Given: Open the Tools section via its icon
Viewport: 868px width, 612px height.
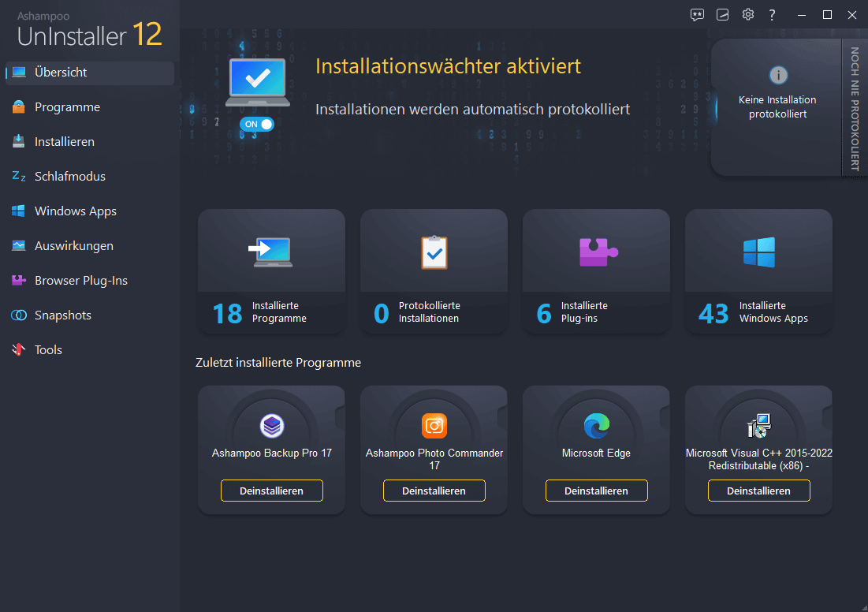Looking at the screenshot, I should click(17, 349).
